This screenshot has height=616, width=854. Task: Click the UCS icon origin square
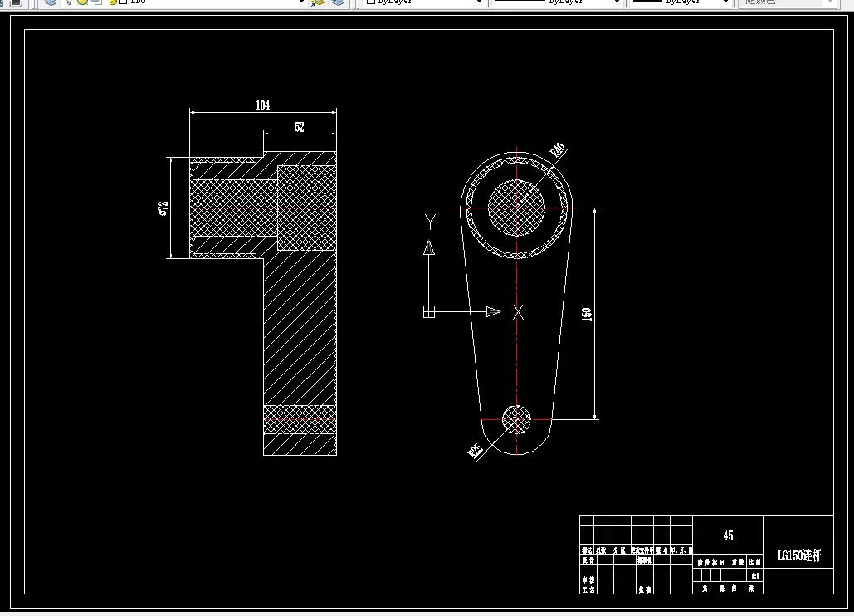click(429, 311)
